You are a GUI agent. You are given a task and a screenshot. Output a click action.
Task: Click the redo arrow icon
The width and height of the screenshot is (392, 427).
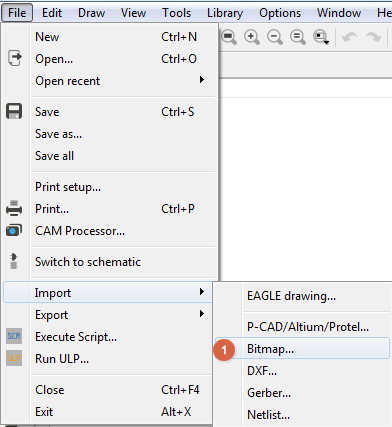[x=373, y=37]
